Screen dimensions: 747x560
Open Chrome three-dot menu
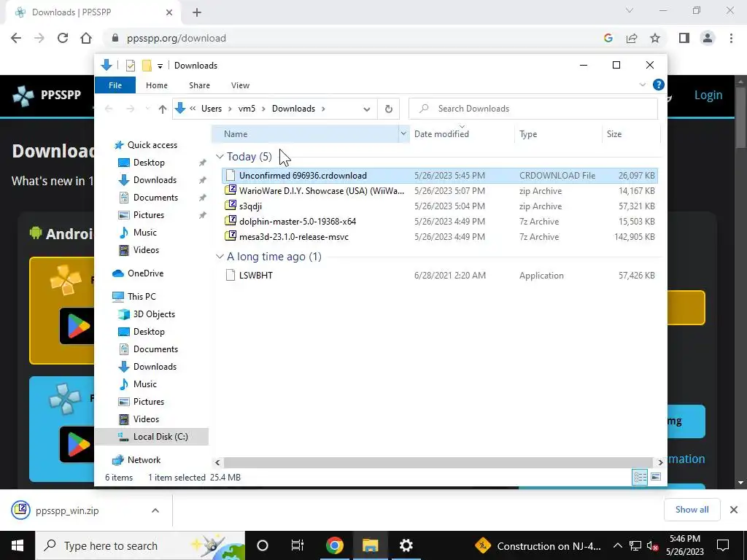731,38
